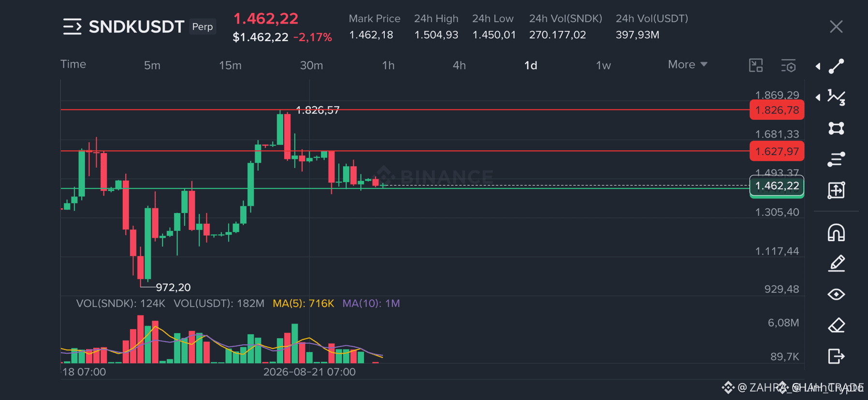Select the rectangle shape drawing tool
Screen dimensions: 868x400
pyautogui.click(x=836, y=128)
